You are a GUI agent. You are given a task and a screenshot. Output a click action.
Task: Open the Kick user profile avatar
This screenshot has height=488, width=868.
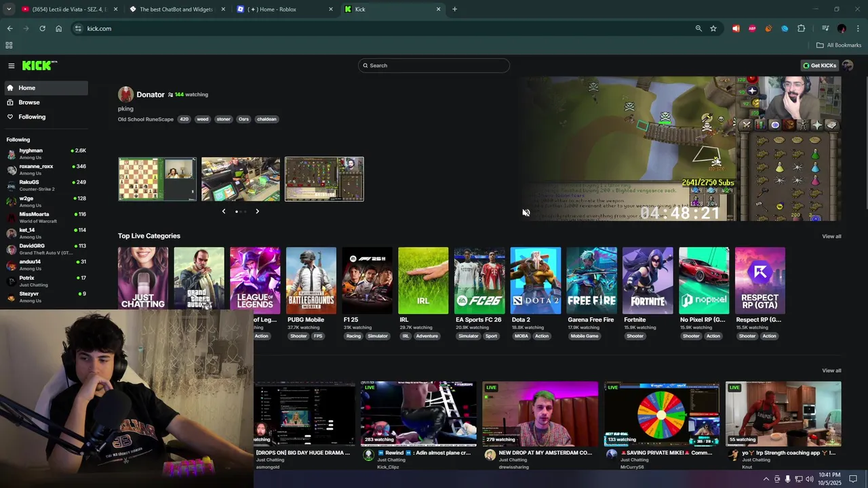click(x=848, y=66)
